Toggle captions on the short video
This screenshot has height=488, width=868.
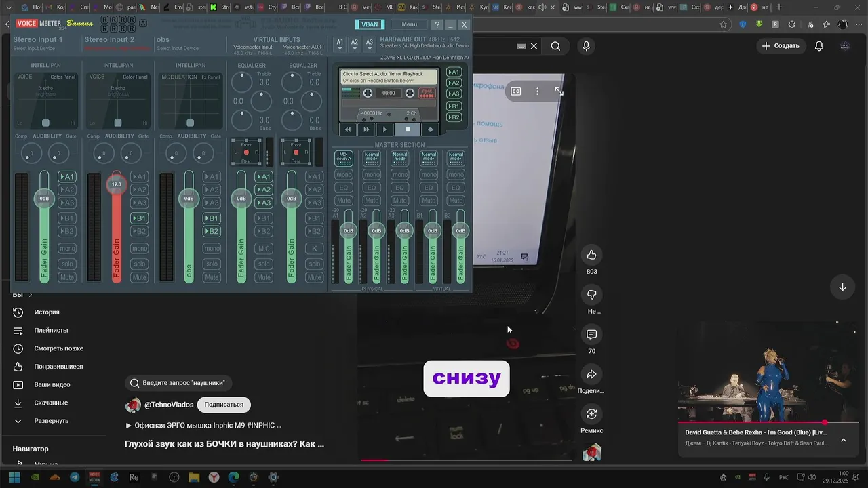516,91
